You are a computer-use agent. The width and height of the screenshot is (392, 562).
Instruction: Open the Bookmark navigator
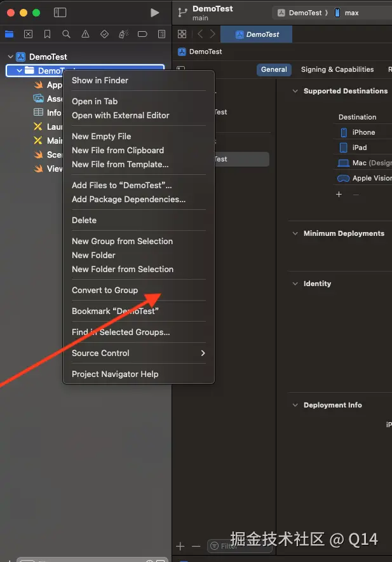tap(47, 34)
